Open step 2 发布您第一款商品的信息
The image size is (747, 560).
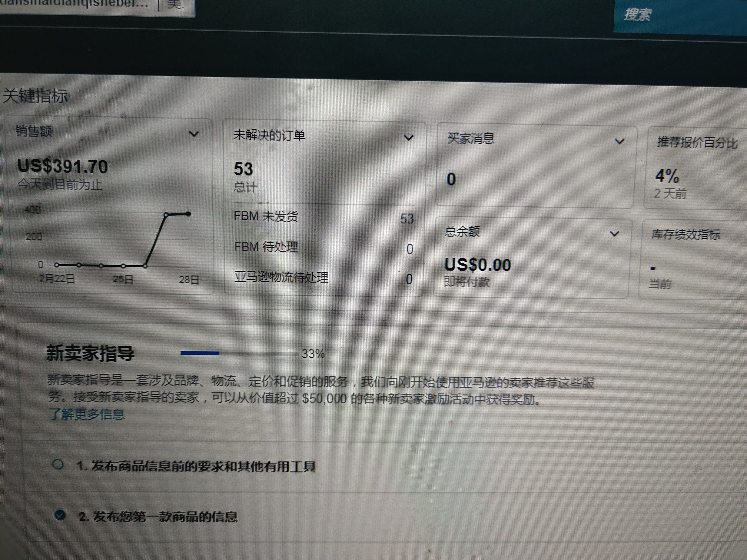click(158, 517)
